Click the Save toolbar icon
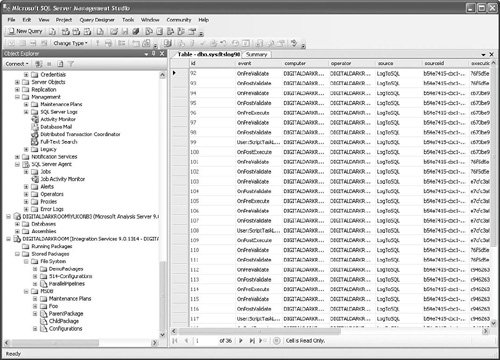 125,32
